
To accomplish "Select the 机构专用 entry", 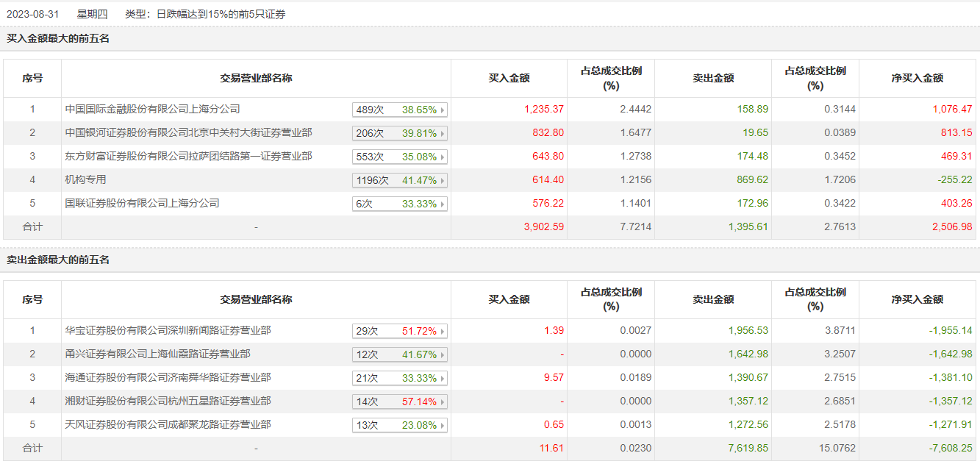I will (86, 179).
